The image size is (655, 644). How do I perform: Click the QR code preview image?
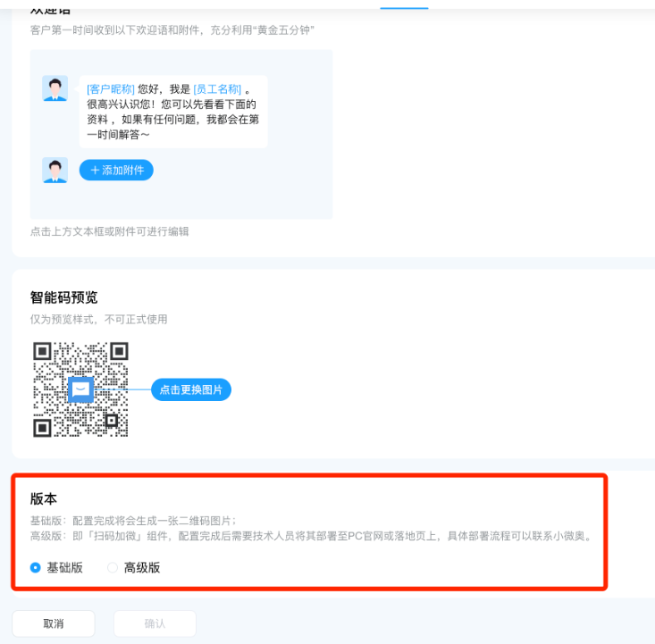(80, 389)
